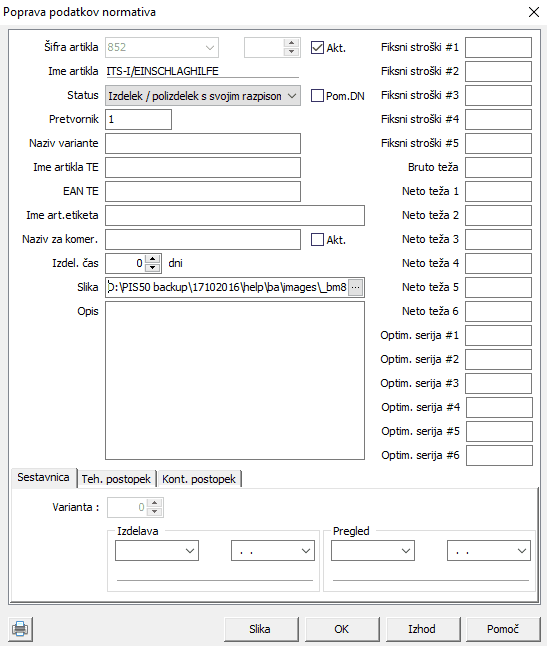This screenshot has height=646, width=547.
Task: Increase Varianta value with up arrow
Action: [x=154, y=503]
